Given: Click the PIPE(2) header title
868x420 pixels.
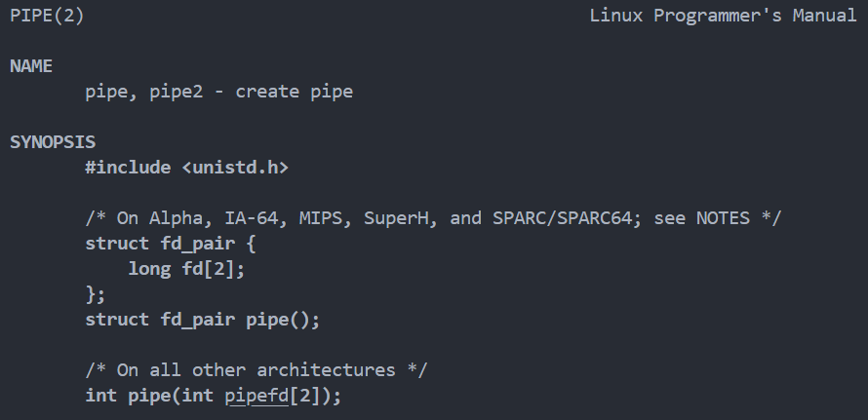Looking at the screenshot, I should click(47, 16).
